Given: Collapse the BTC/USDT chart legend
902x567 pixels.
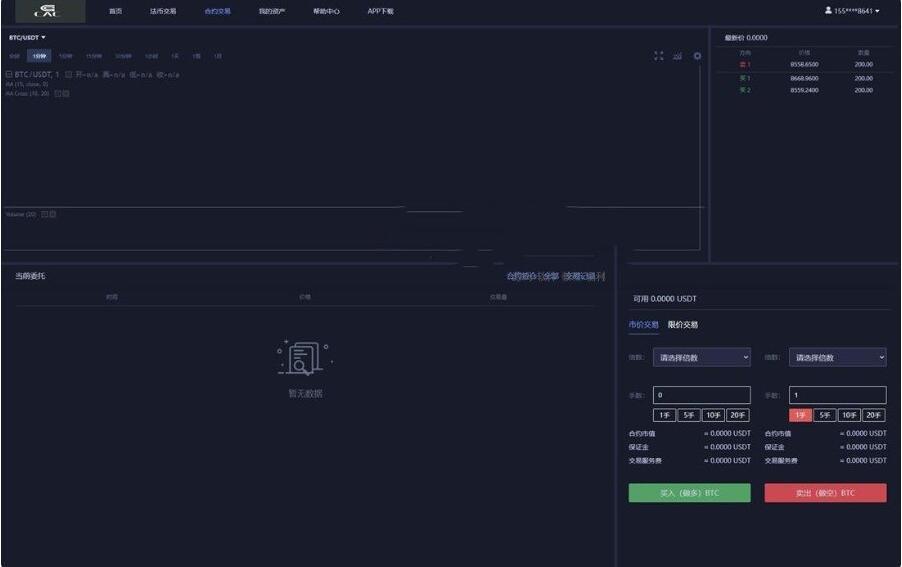Looking at the screenshot, I should [x=9, y=75].
